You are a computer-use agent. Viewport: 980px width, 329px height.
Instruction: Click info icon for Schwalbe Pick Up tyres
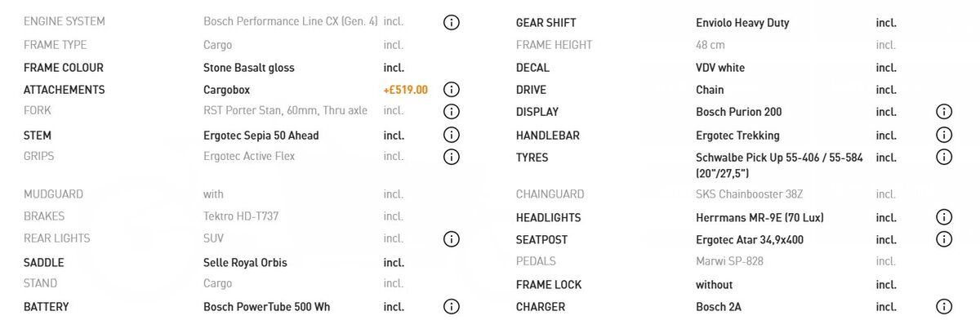pyautogui.click(x=944, y=157)
